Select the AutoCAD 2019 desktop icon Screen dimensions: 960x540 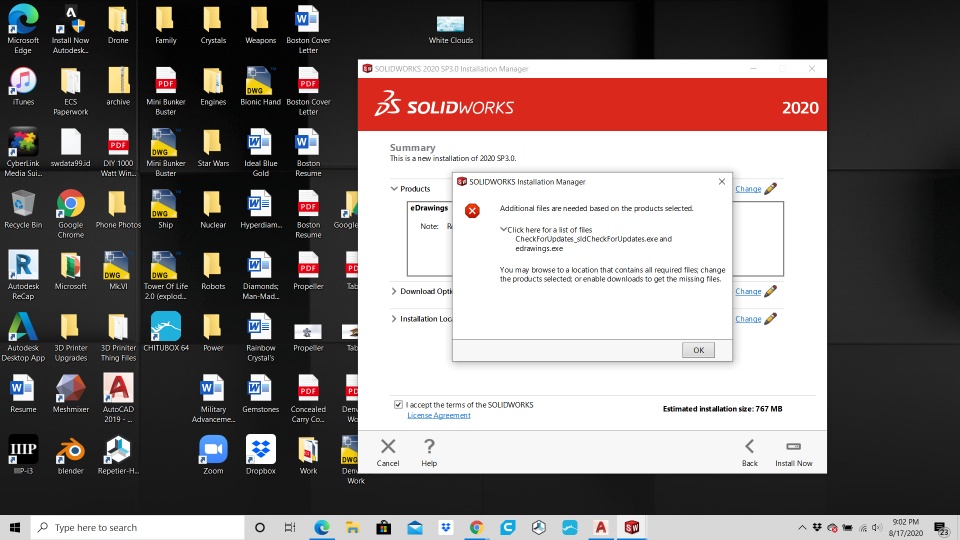tap(118, 398)
